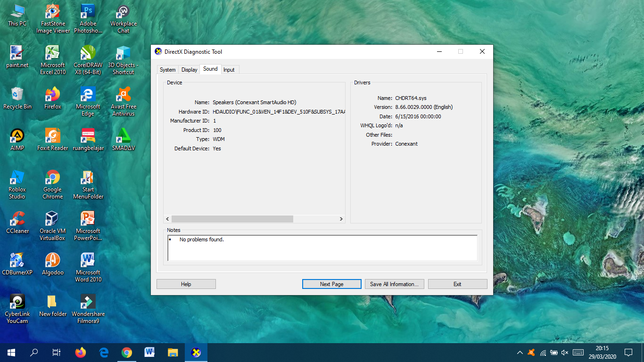Switch to the Display tab

pos(190,70)
